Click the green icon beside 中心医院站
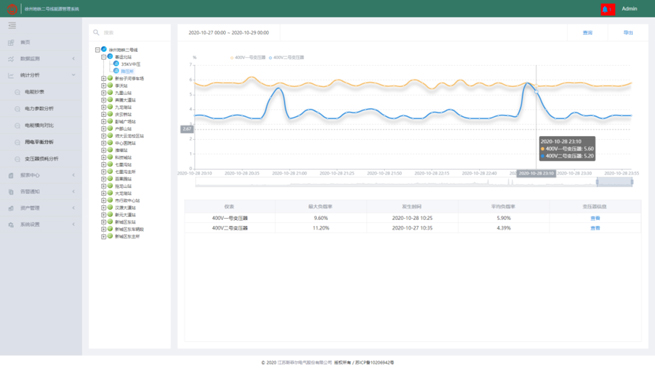The height and width of the screenshot is (369, 655). click(110, 143)
